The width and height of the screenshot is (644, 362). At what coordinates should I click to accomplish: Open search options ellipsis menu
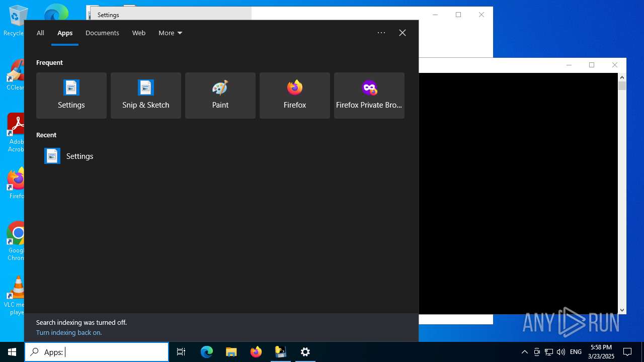click(x=381, y=33)
